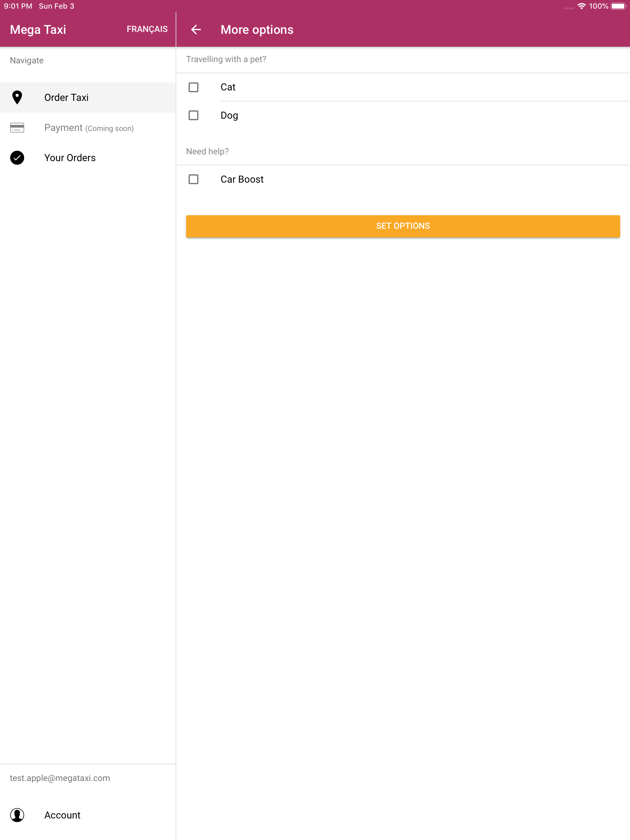Click the Account avatar icon
Viewport: 630px width, 840px height.
click(17, 815)
